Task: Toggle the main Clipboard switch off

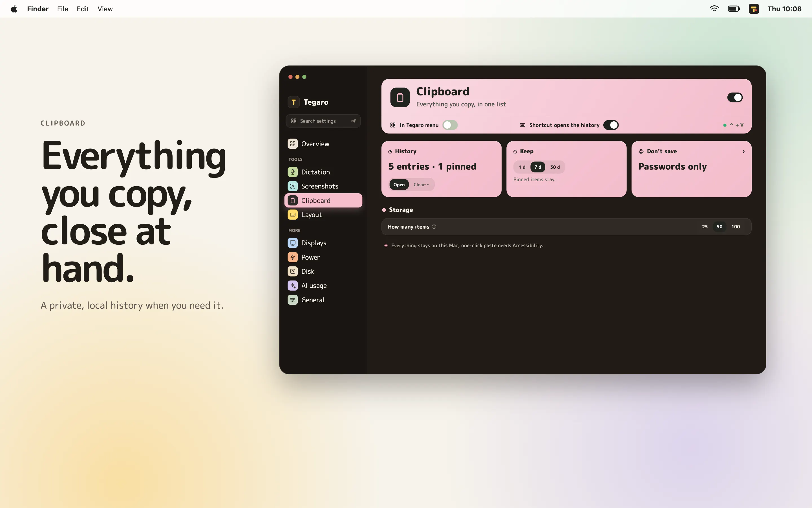Action: (735, 97)
